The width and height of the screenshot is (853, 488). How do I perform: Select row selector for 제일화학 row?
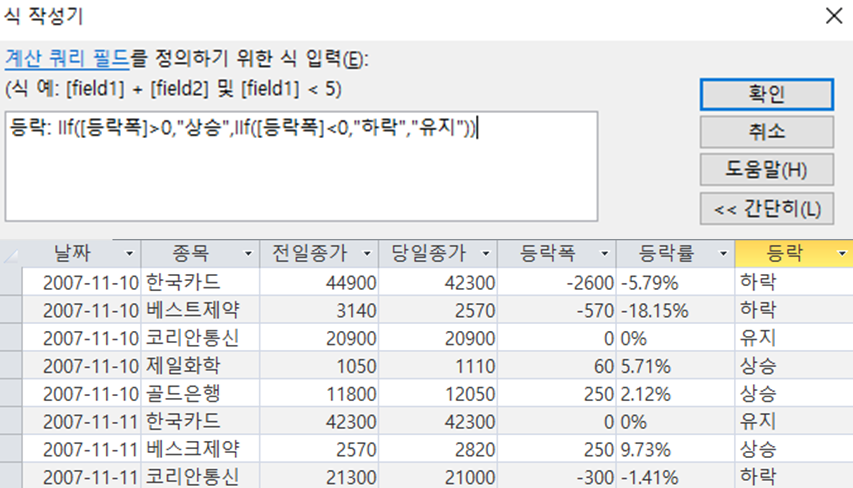click(11, 366)
